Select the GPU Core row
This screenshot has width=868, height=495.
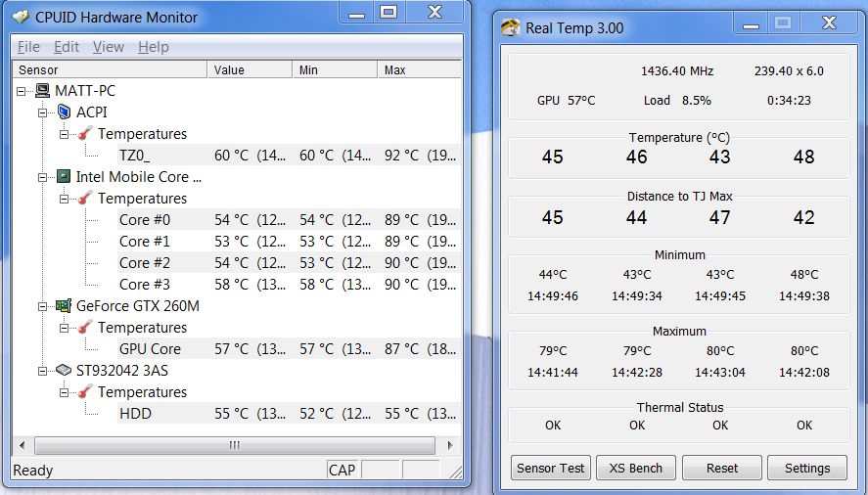click(289, 349)
